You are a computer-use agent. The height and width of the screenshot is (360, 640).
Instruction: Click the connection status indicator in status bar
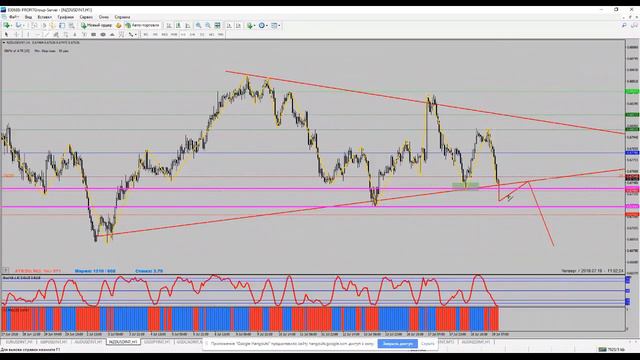click(611, 349)
